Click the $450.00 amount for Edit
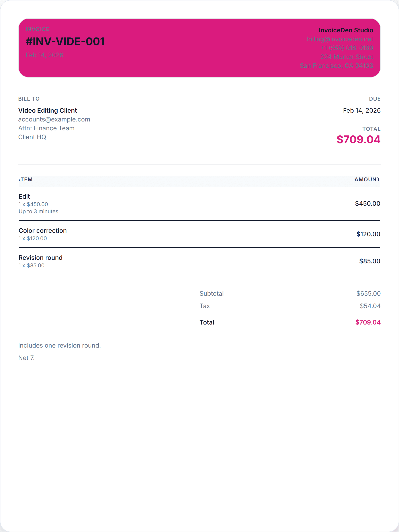The height and width of the screenshot is (532, 399). click(x=367, y=203)
